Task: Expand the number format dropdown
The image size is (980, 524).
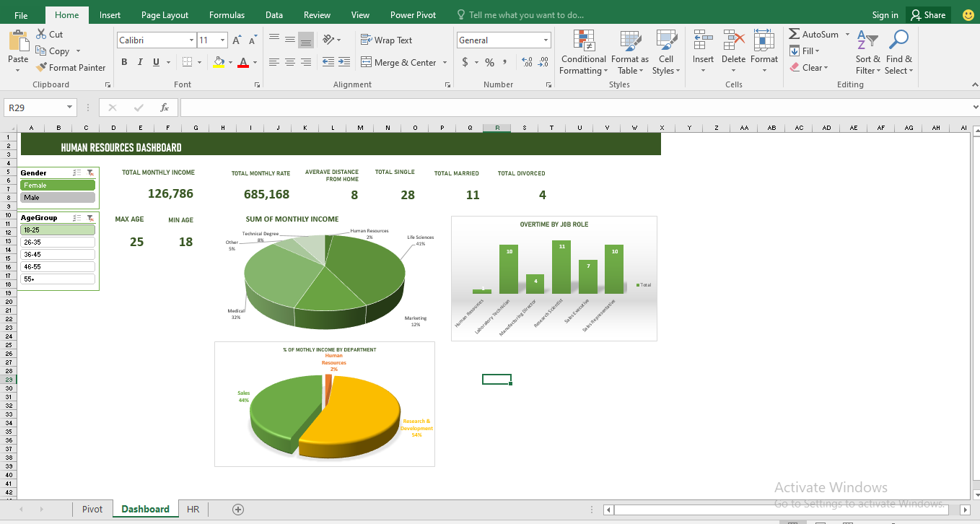Action: click(546, 40)
